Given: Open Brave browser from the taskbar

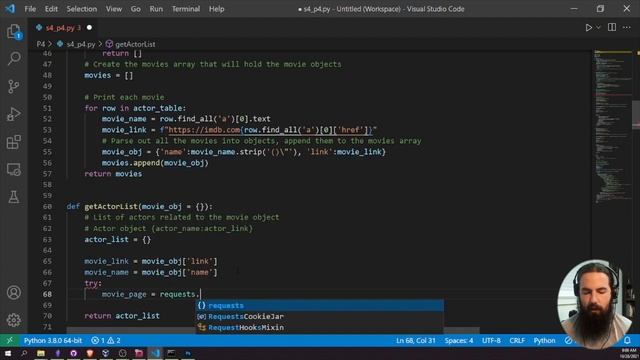Looking at the screenshot, I should pos(90,353).
